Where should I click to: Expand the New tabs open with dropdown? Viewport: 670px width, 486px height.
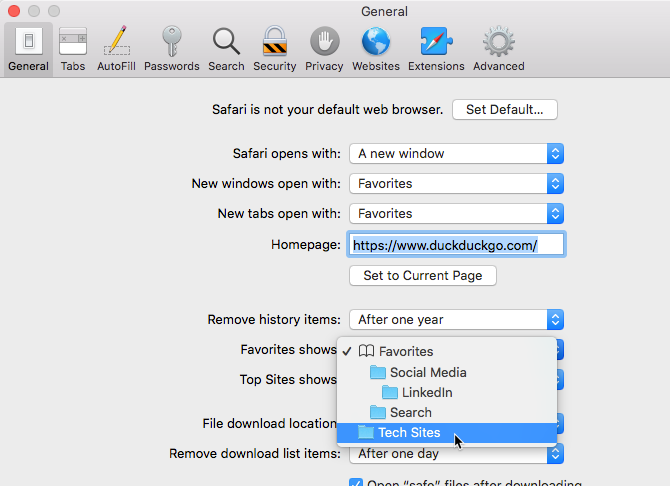pyautogui.click(x=456, y=214)
